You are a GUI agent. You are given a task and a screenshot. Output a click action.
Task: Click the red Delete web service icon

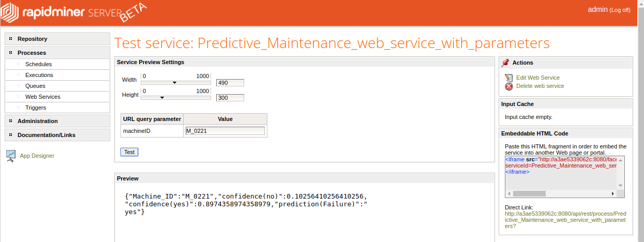click(508, 86)
